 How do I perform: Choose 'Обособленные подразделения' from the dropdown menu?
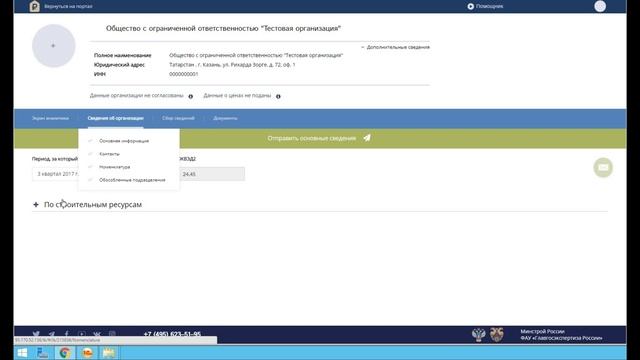132,180
